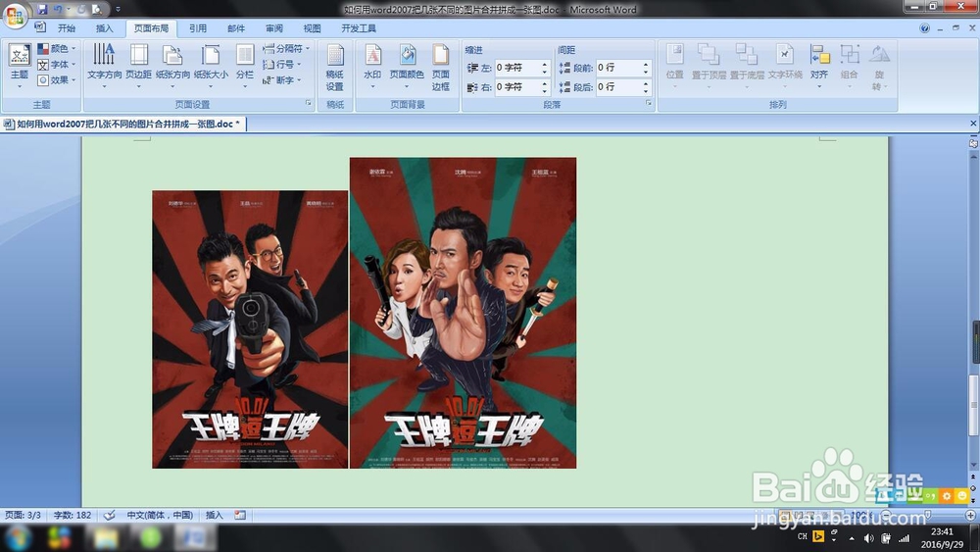980x552 pixels.
Task: Expand Customize Quick Access Toolbar arrow
Action: [118, 10]
